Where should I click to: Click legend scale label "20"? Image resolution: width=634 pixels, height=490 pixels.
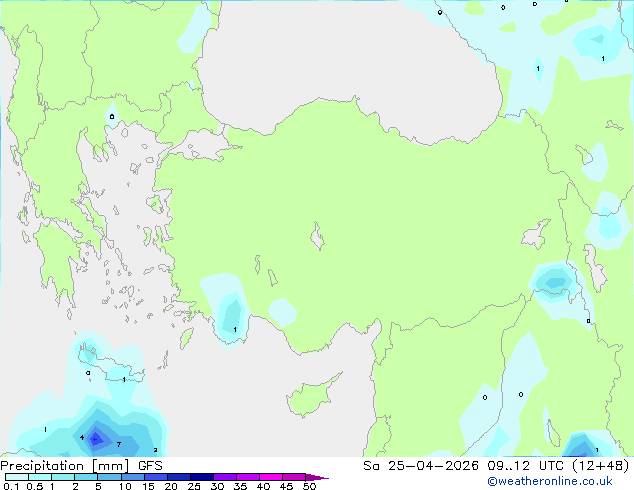[171, 486]
